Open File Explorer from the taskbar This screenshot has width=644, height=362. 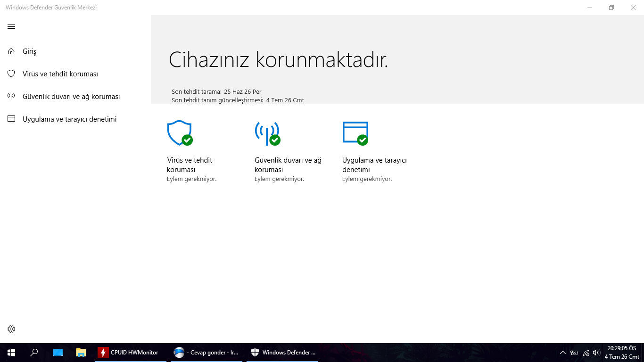pyautogui.click(x=81, y=353)
